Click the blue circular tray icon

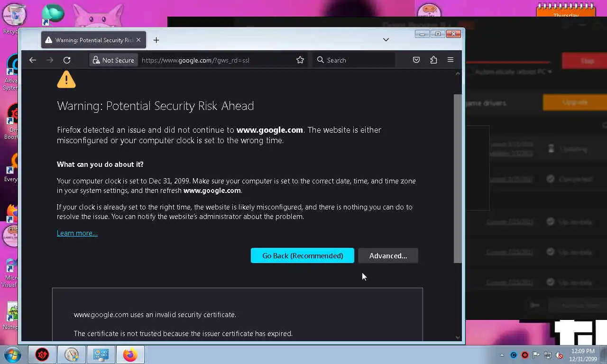(x=514, y=355)
